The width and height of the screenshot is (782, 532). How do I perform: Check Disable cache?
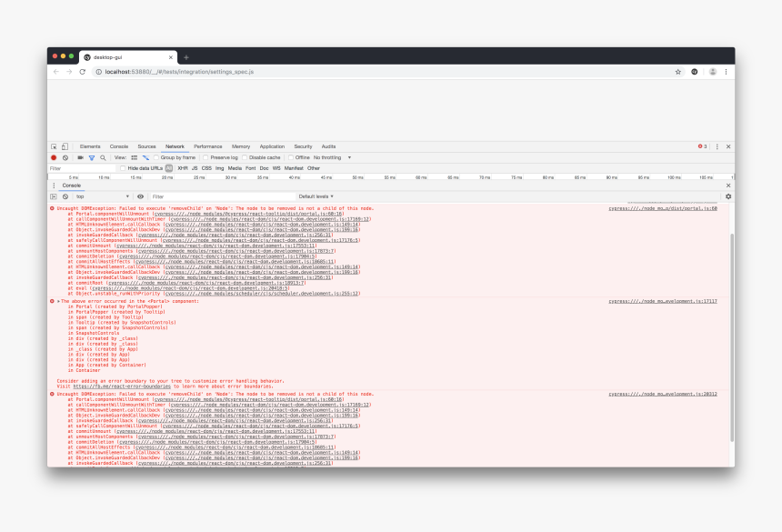(x=246, y=157)
